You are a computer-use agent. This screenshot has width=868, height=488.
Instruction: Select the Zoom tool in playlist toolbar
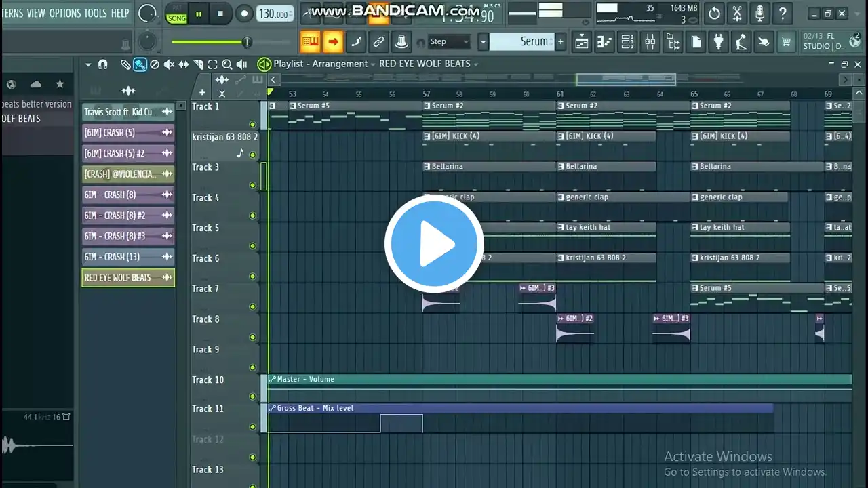pyautogui.click(x=226, y=64)
